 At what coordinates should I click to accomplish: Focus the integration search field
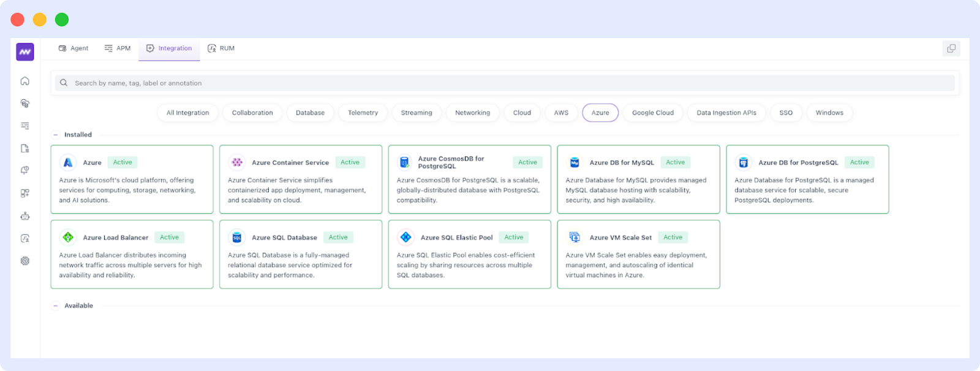click(505, 83)
